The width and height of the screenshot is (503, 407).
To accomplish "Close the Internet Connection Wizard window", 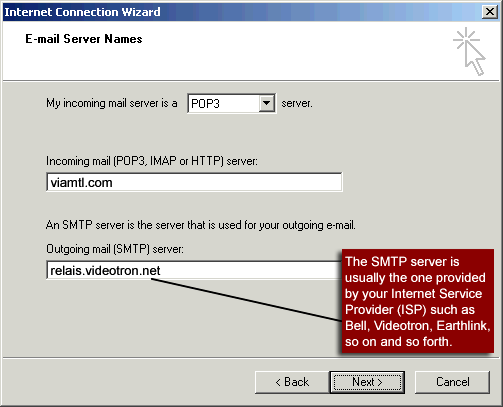I will tap(490, 12).
